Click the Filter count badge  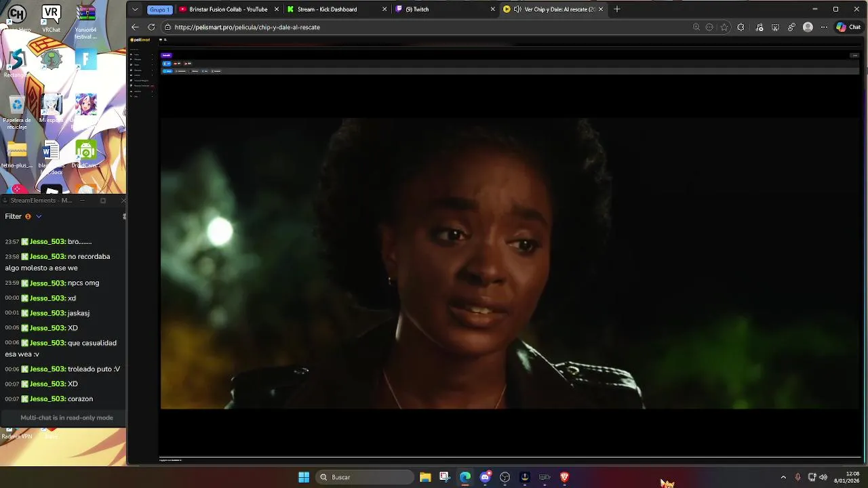28,216
